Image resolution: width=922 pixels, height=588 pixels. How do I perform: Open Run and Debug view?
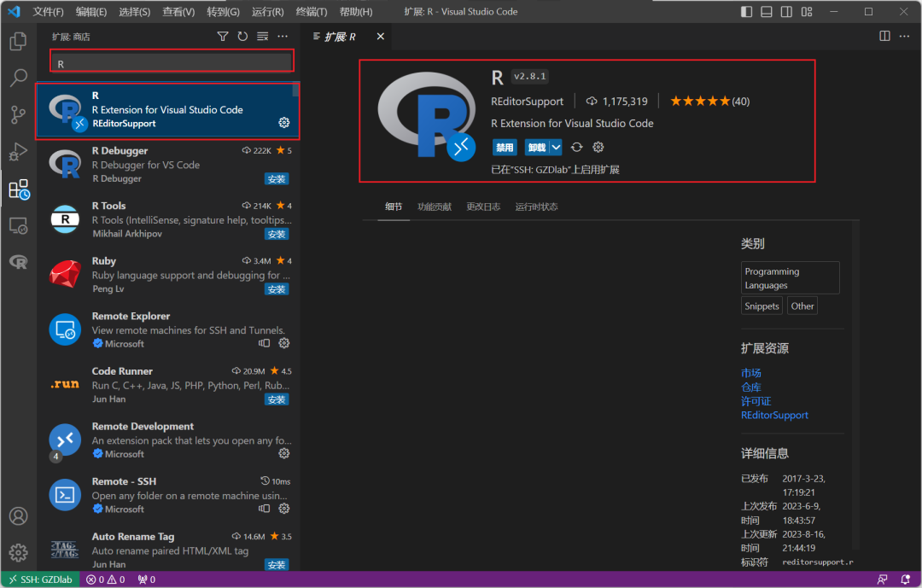click(x=18, y=152)
